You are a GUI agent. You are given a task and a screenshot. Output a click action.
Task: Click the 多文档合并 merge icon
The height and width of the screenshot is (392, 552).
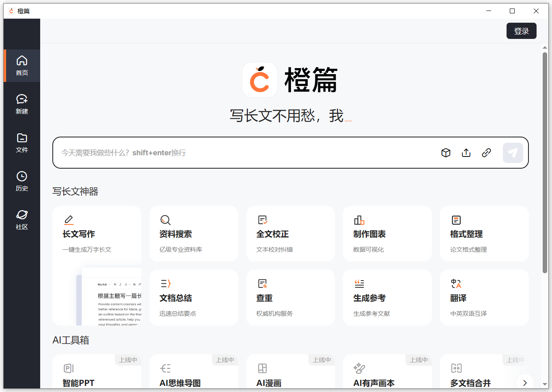coord(456,368)
